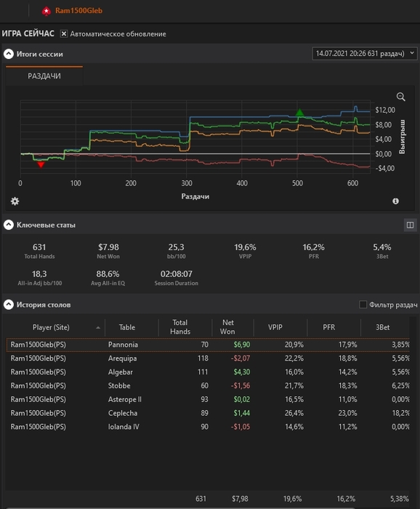Toggle Автоматическое обновление checkbox
This screenshot has width=420, height=509.
pyautogui.click(x=64, y=33)
